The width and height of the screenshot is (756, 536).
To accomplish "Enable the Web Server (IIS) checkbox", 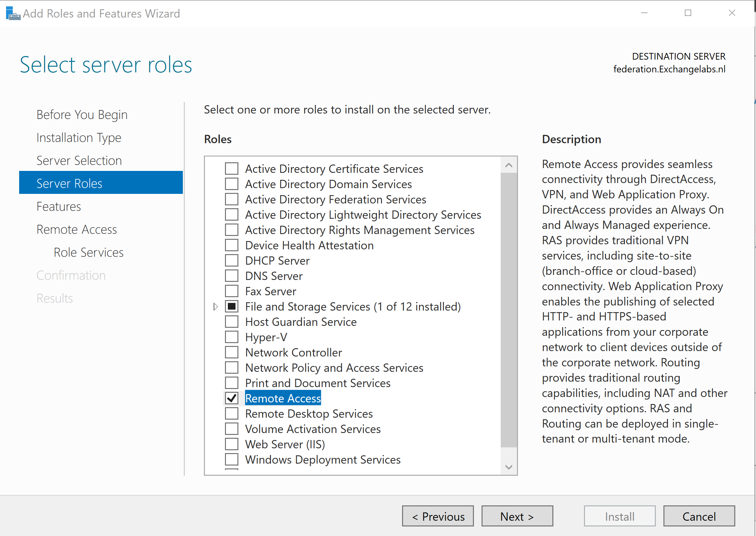I will (x=231, y=444).
